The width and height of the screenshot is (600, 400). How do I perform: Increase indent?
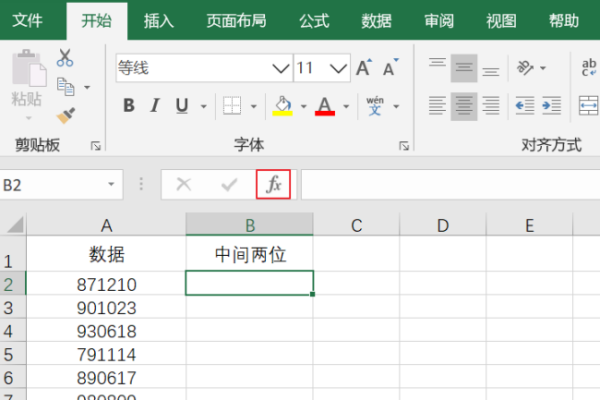point(551,106)
